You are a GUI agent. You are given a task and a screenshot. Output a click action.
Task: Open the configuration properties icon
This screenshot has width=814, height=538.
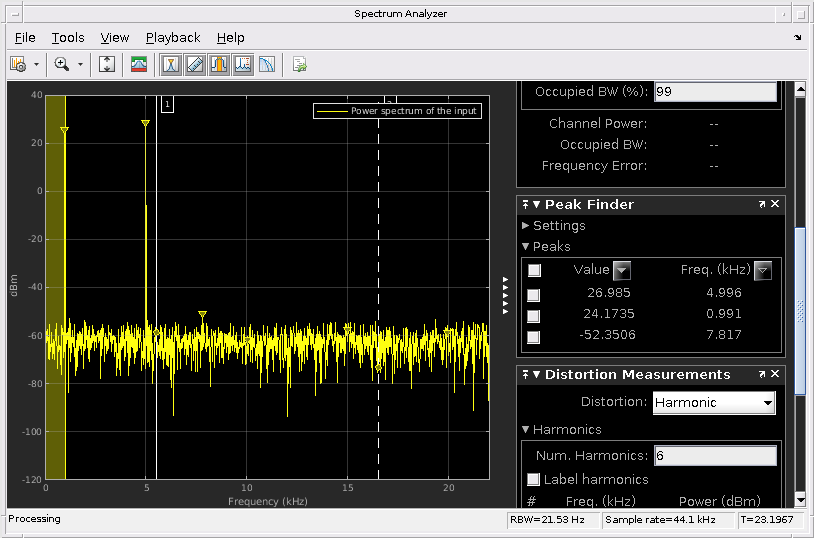[x=18, y=64]
